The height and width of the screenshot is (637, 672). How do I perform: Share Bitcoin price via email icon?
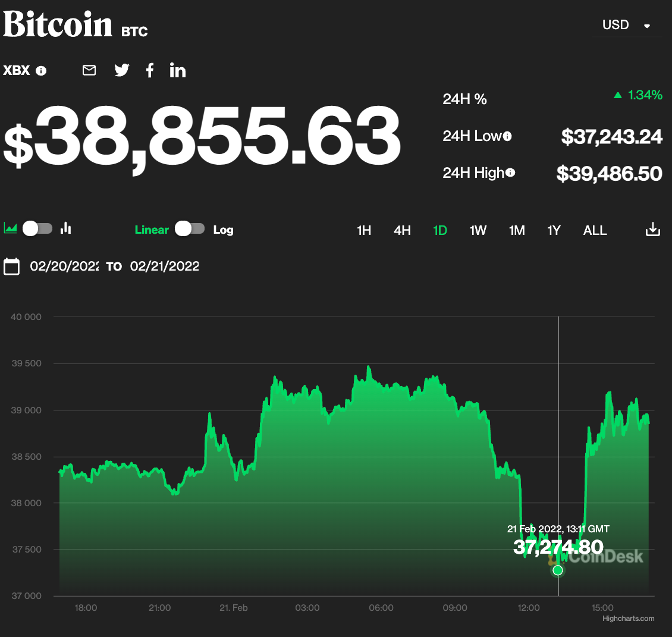tap(89, 70)
